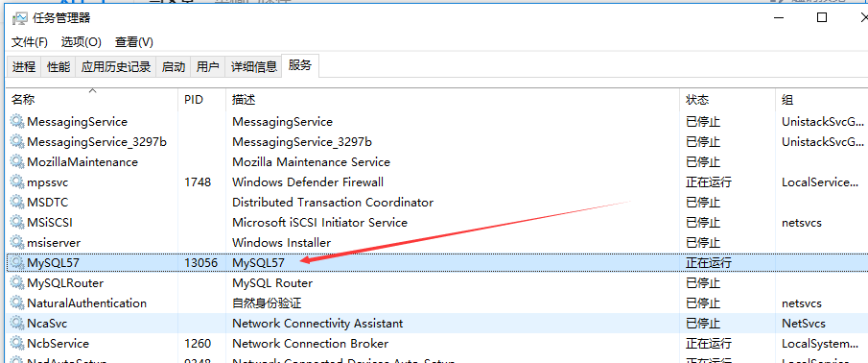Click PID 13056 cell
The image size is (868, 363).
coord(201,263)
